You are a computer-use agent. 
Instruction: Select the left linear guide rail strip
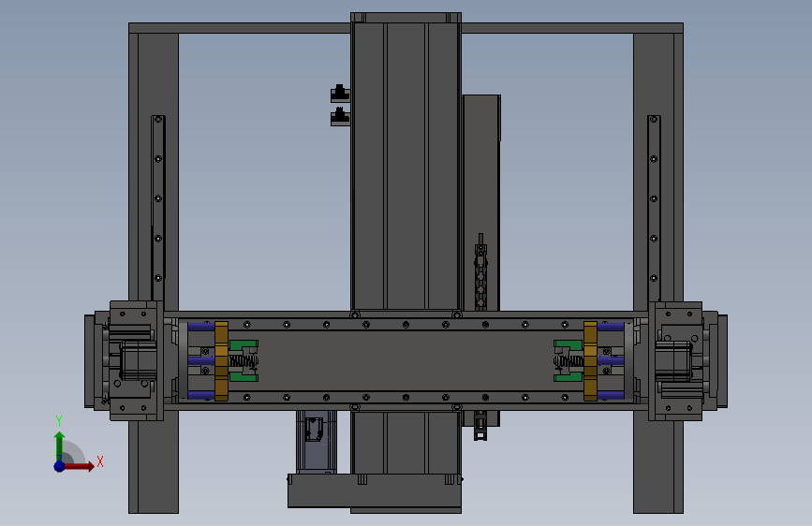click(x=158, y=208)
